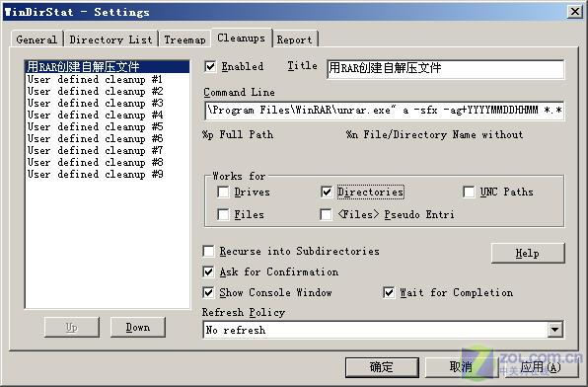
Task: Check the UNC Paths option
Action: [x=469, y=193]
